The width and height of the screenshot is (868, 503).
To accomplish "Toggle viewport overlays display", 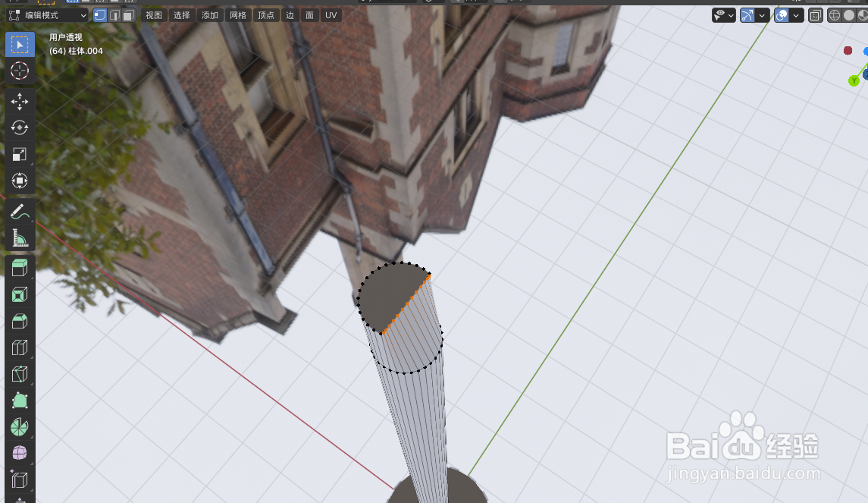I will click(782, 15).
